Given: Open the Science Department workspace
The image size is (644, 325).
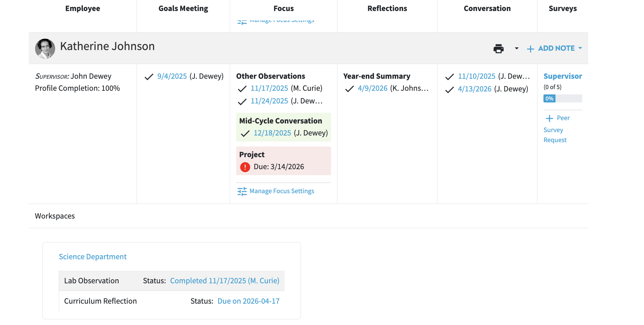Looking at the screenshot, I should pyautogui.click(x=93, y=257).
